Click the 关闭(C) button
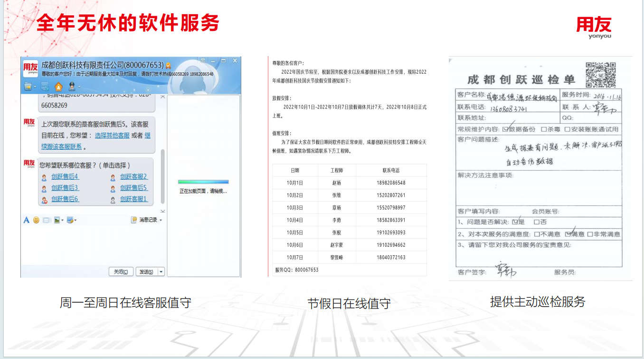This screenshot has width=644, height=359. coord(121,272)
